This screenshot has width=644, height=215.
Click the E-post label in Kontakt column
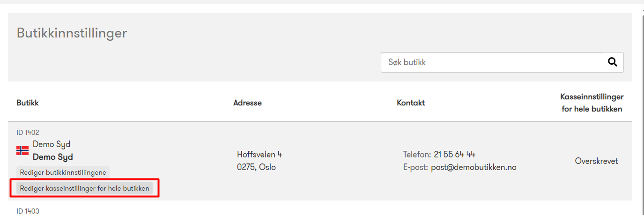pos(415,167)
